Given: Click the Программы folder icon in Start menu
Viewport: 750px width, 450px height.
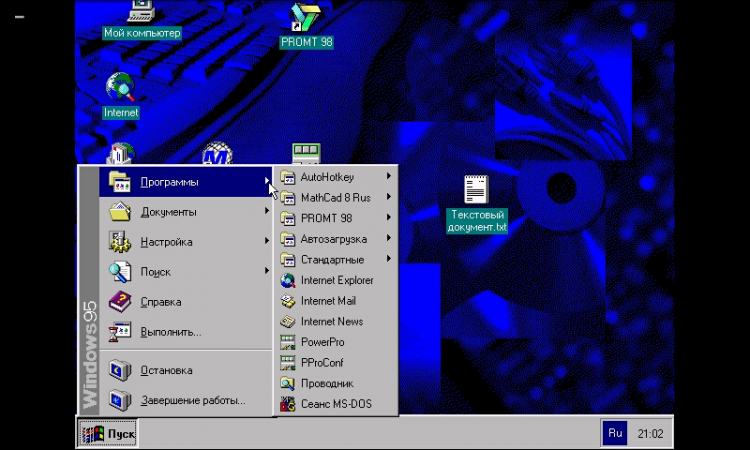Looking at the screenshot, I should [x=120, y=182].
